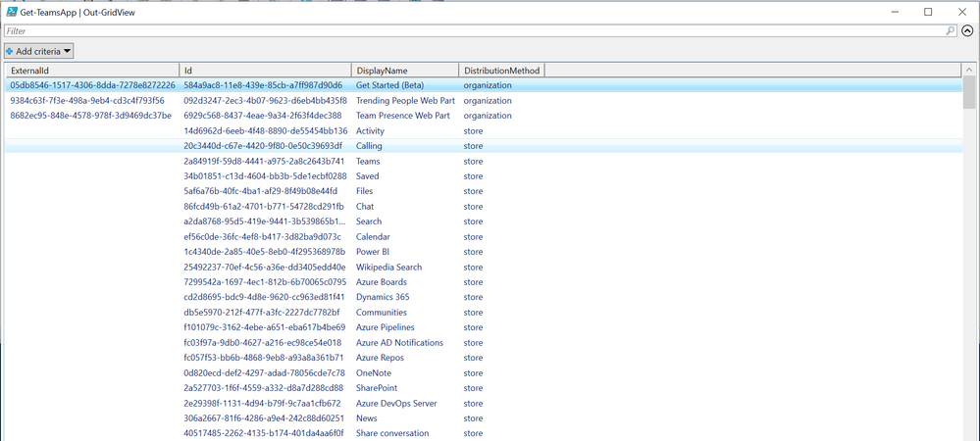This screenshot has height=441, width=980.
Task: Select the Wikipedia Search row
Action: click(484, 267)
